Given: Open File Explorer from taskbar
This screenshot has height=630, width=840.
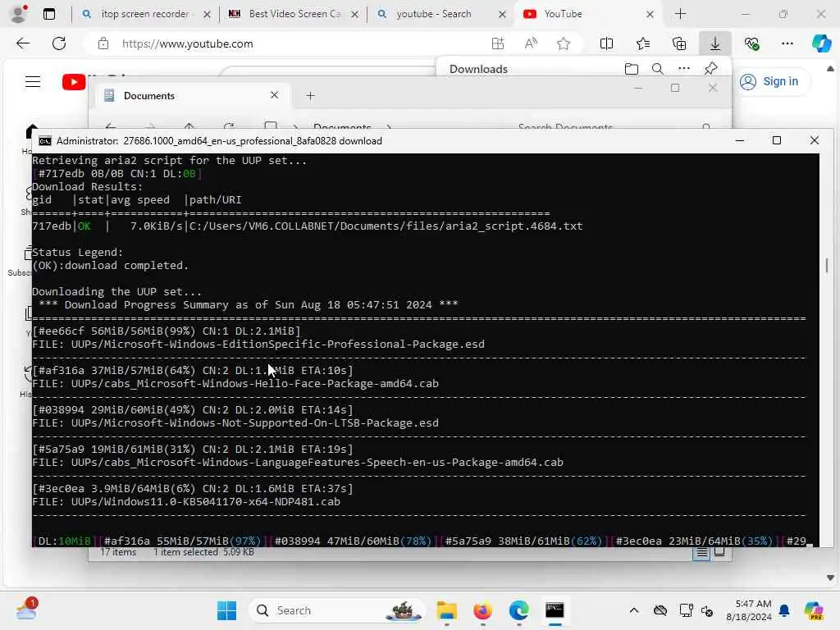Looking at the screenshot, I should (x=446, y=610).
